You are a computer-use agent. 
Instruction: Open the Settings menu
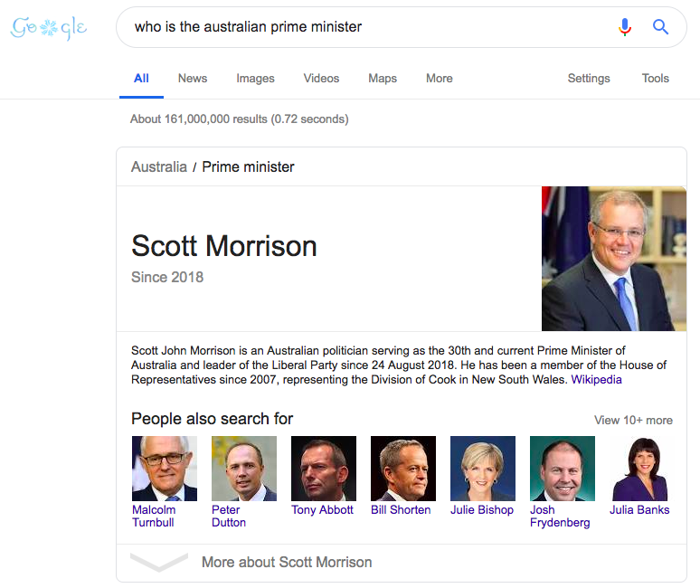[589, 79]
